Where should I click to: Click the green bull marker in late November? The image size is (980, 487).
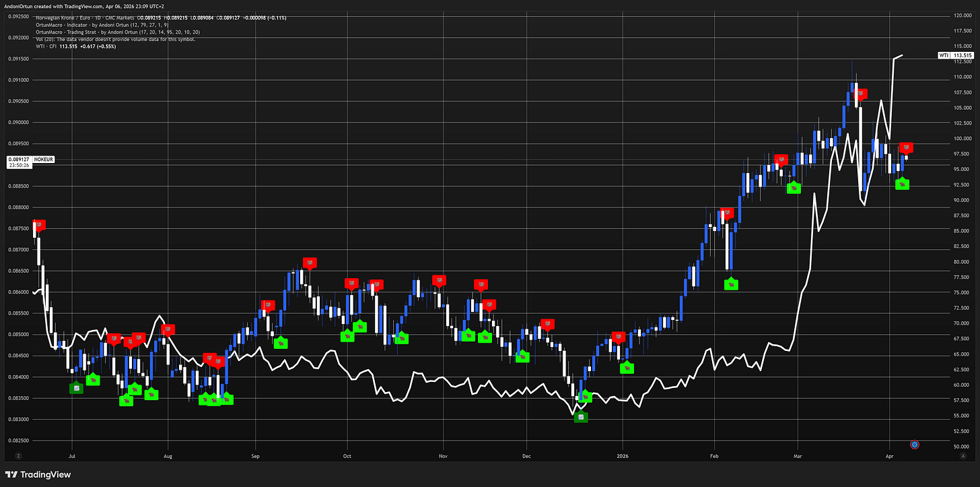pos(522,356)
